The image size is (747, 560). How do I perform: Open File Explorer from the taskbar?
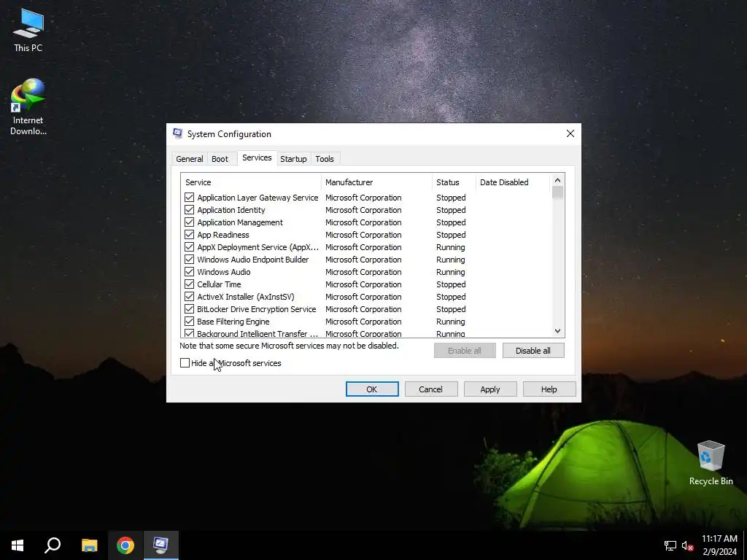coord(89,545)
